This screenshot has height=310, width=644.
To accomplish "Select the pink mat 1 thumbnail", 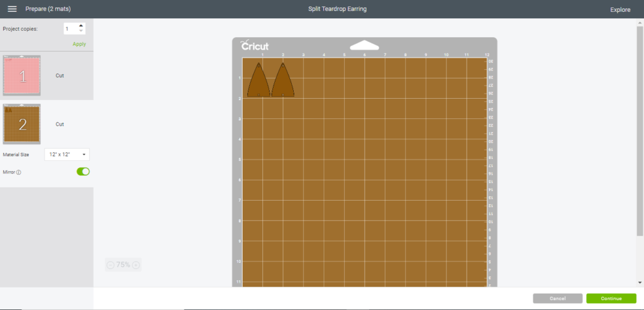I will click(x=22, y=75).
